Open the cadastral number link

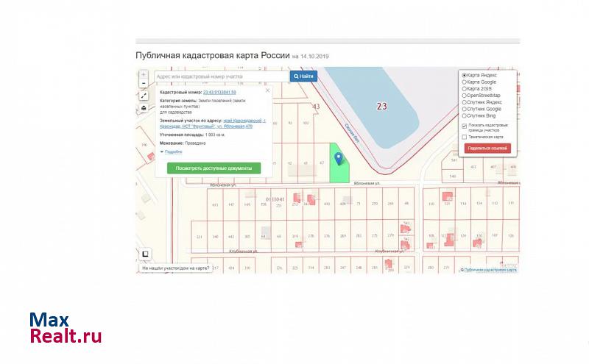[219, 92]
